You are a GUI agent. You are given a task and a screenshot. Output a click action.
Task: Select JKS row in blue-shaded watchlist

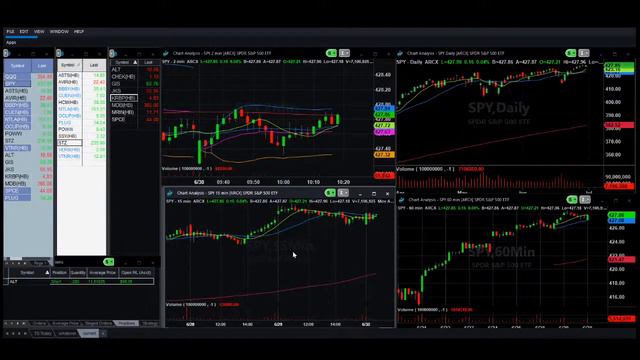click(28, 169)
